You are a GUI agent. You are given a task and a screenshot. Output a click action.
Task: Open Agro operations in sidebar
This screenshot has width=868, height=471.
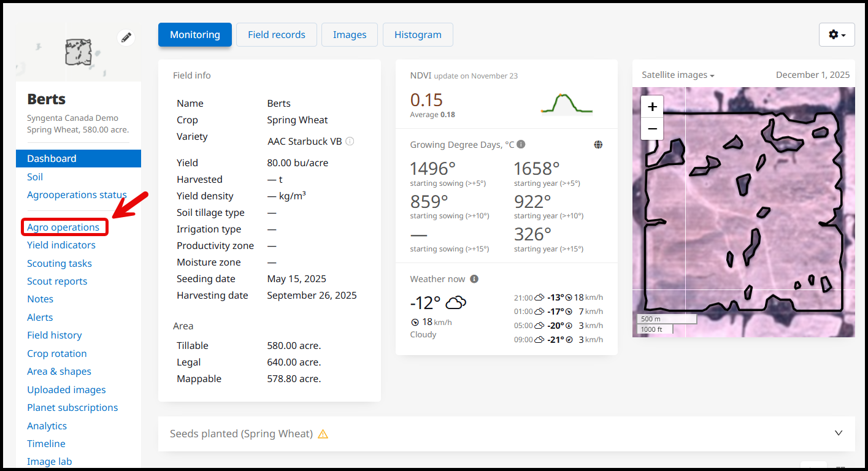pyautogui.click(x=63, y=227)
